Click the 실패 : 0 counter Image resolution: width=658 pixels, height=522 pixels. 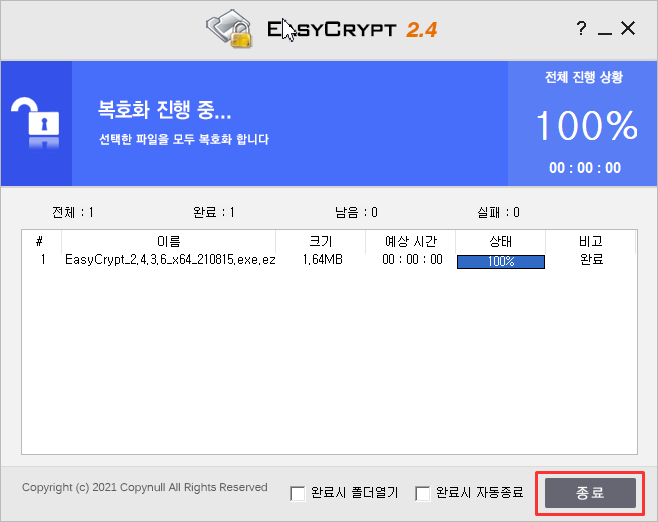(498, 212)
